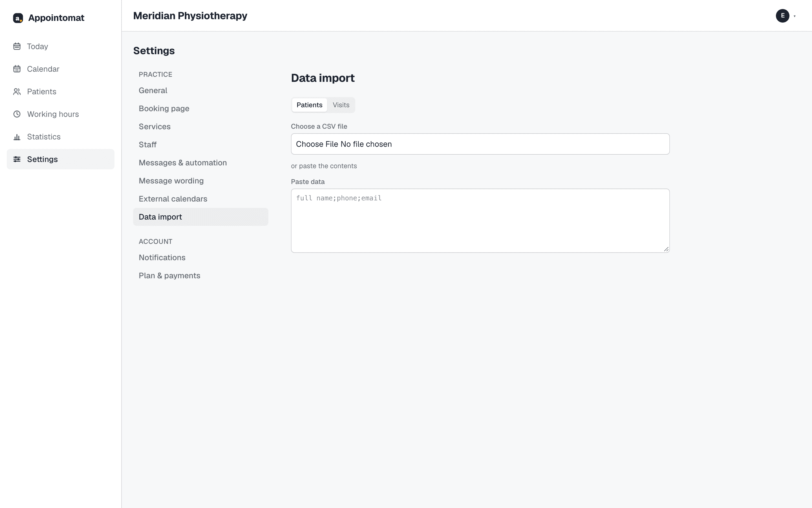
Task: Click the user avatar labeled E
Action: (782, 16)
